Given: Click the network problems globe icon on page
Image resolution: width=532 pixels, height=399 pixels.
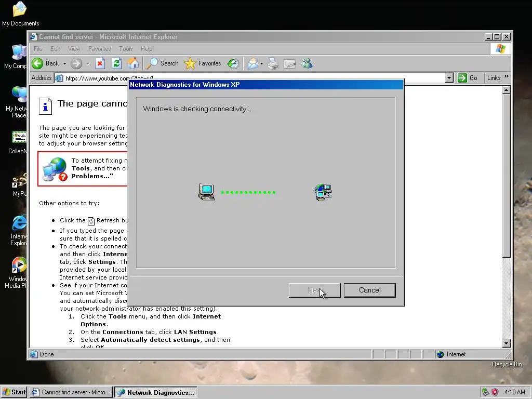Looking at the screenshot, I should tap(55, 169).
